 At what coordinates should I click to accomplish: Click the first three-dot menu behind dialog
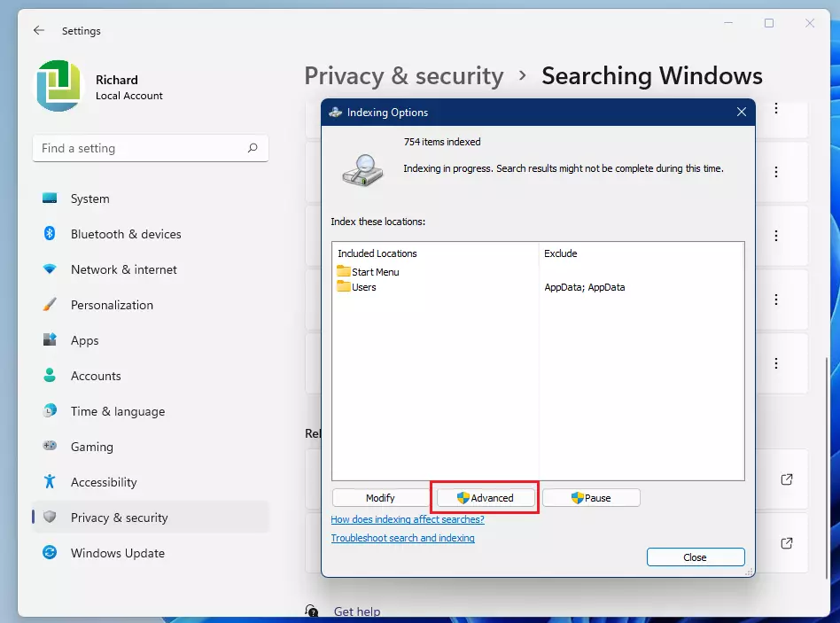pyautogui.click(x=775, y=109)
